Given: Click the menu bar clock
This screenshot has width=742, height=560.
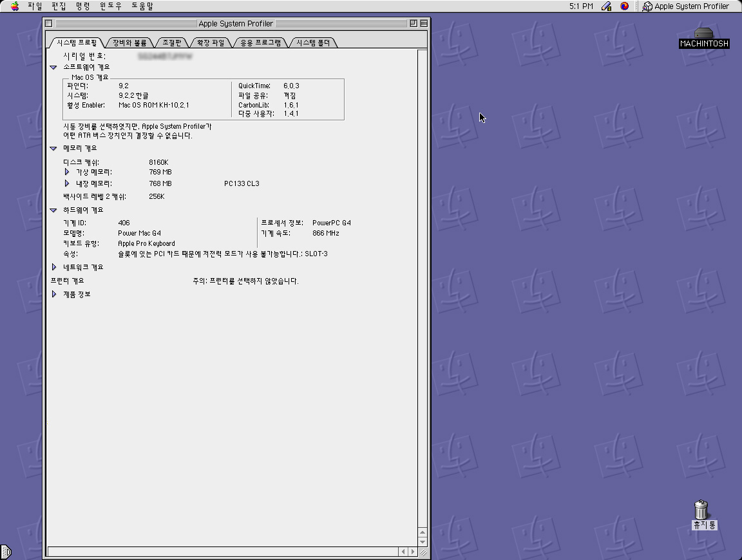Looking at the screenshot, I should [581, 6].
